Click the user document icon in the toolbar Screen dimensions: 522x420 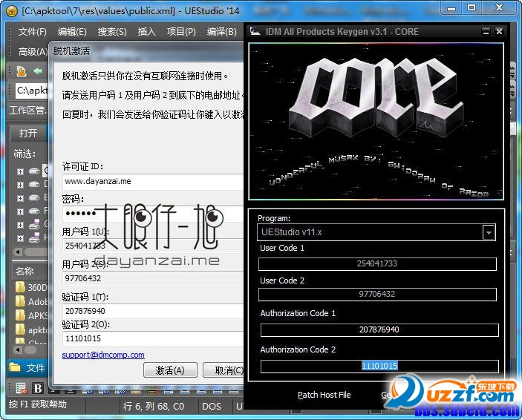pos(22,71)
